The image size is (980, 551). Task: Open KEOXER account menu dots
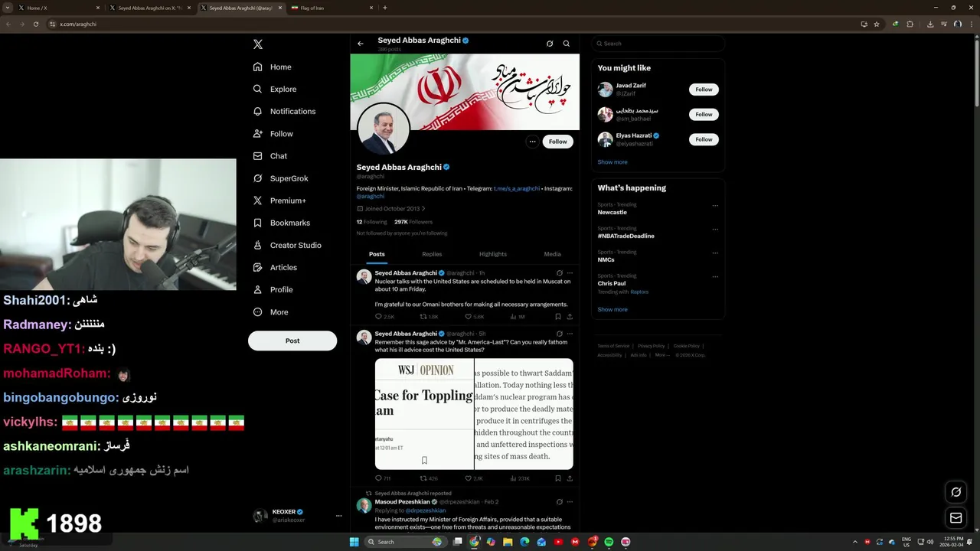click(x=338, y=516)
